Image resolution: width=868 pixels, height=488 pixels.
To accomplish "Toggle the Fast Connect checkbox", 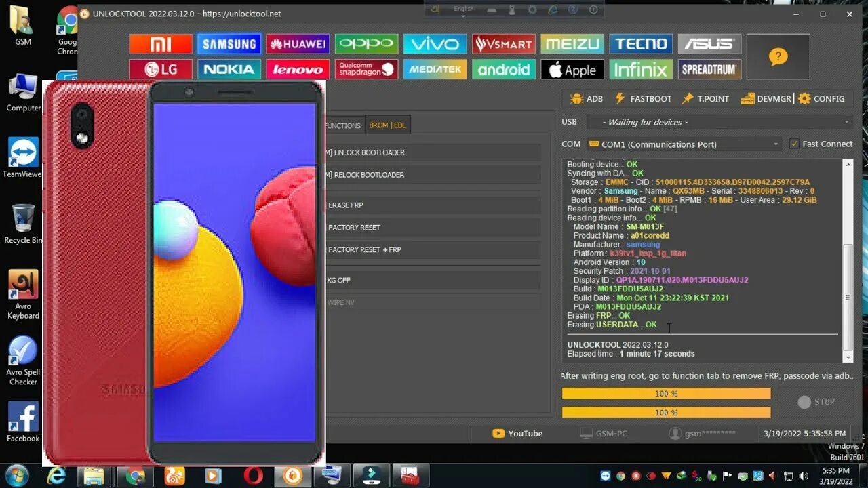I will pos(794,144).
